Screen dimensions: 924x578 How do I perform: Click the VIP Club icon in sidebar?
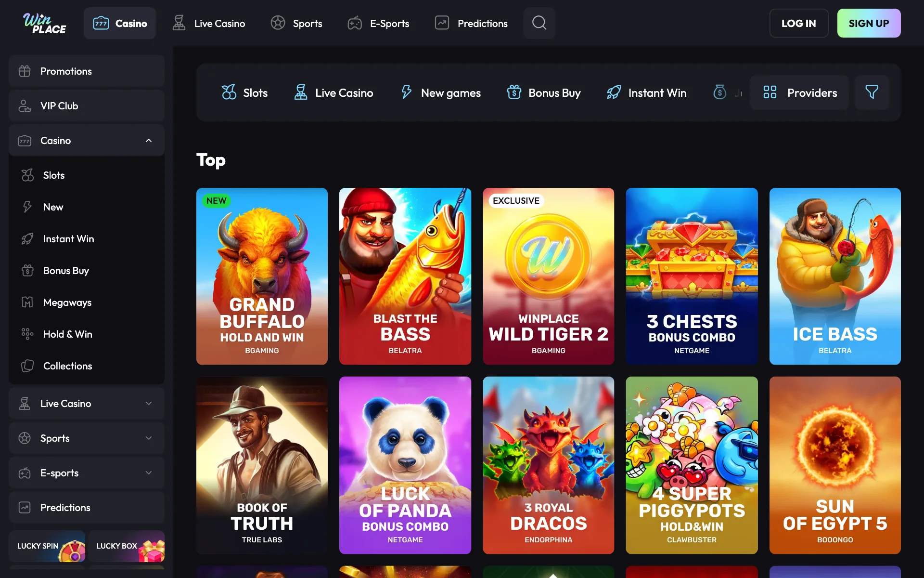[25, 106]
